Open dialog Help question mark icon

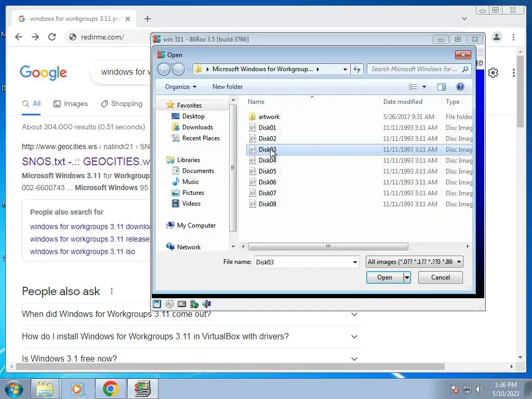[460, 87]
